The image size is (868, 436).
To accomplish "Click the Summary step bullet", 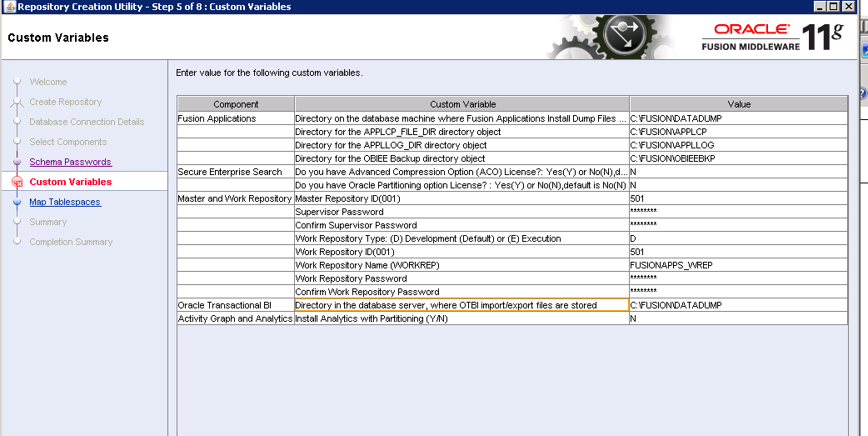I will 17,222.
